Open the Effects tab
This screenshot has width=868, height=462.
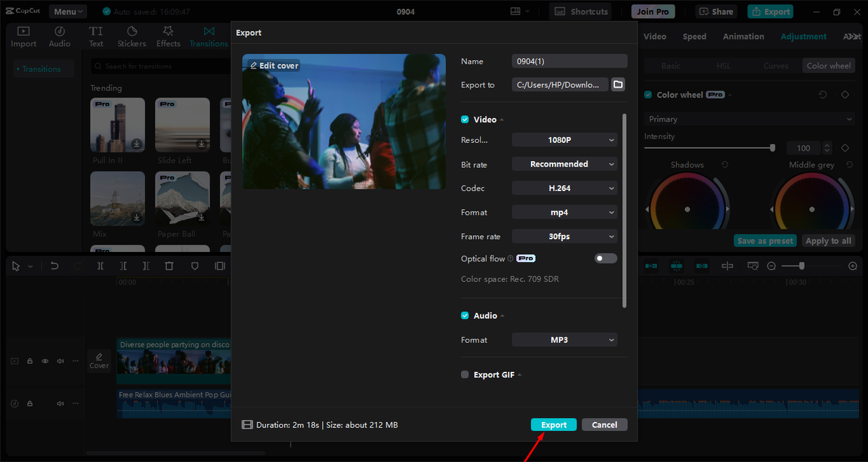coord(168,37)
